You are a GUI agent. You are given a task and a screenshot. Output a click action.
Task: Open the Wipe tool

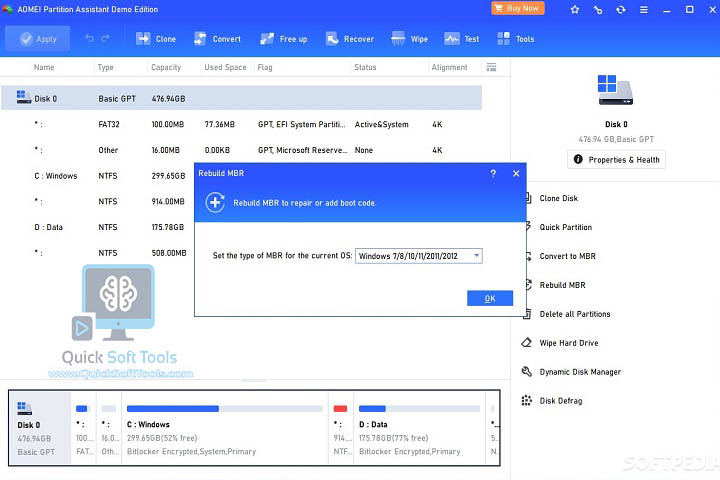point(410,39)
